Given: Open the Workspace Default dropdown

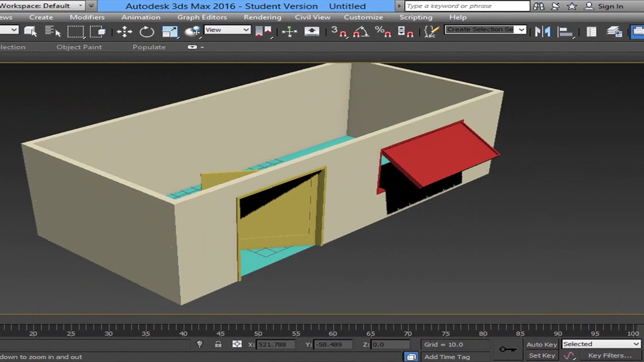Looking at the screenshot, I should pyautogui.click(x=42, y=6).
